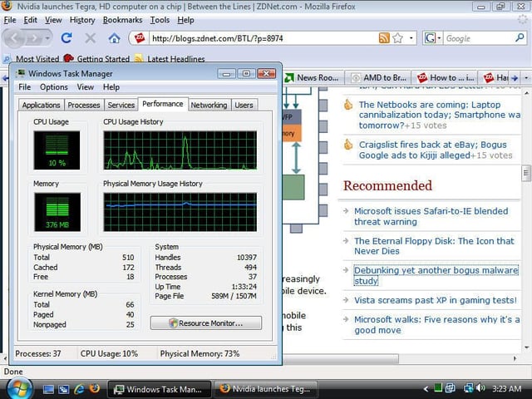Click the RSS feed icon in address bar
This screenshot has width=532, height=399.
pos(384,38)
